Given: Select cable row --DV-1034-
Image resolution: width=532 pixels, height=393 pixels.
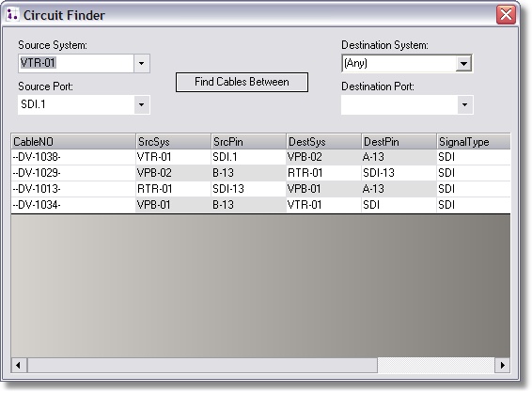Looking at the screenshot, I should (x=260, y=205).
